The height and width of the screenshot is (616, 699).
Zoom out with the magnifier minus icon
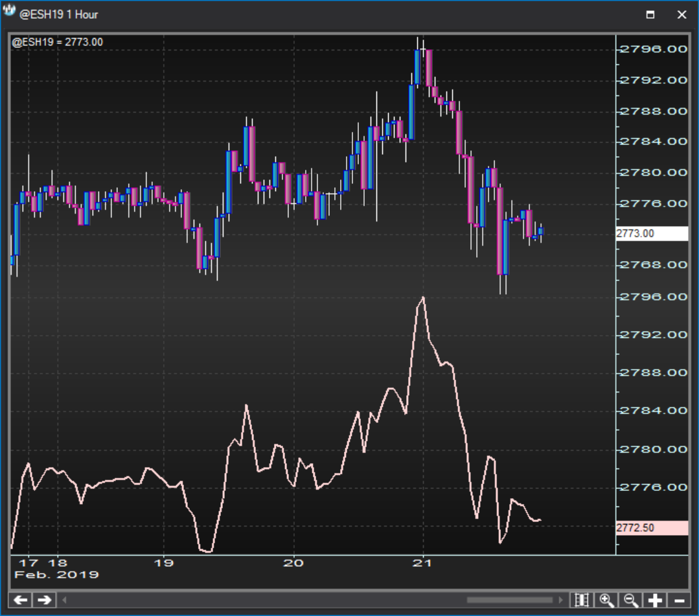click(x=631, y=600)
